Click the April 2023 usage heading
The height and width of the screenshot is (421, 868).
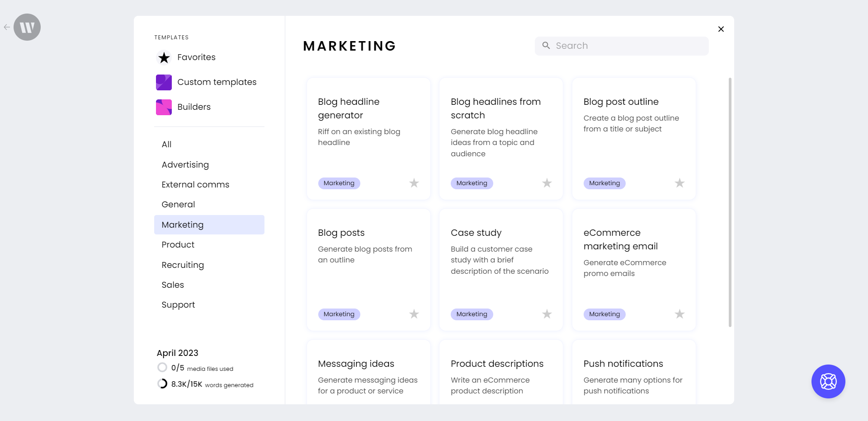coord(177,353)
